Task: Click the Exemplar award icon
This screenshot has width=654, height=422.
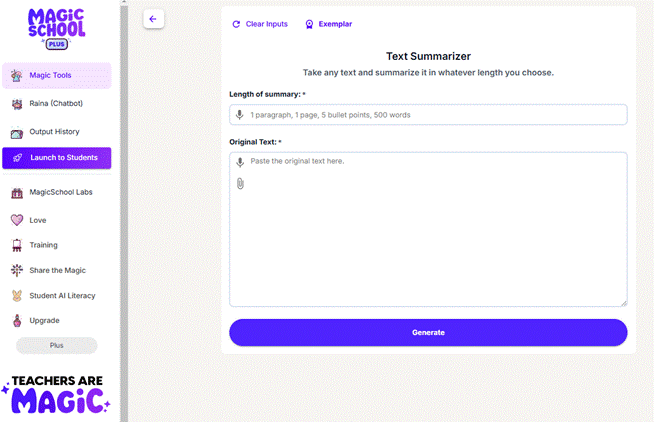Action: click(309, 24)
